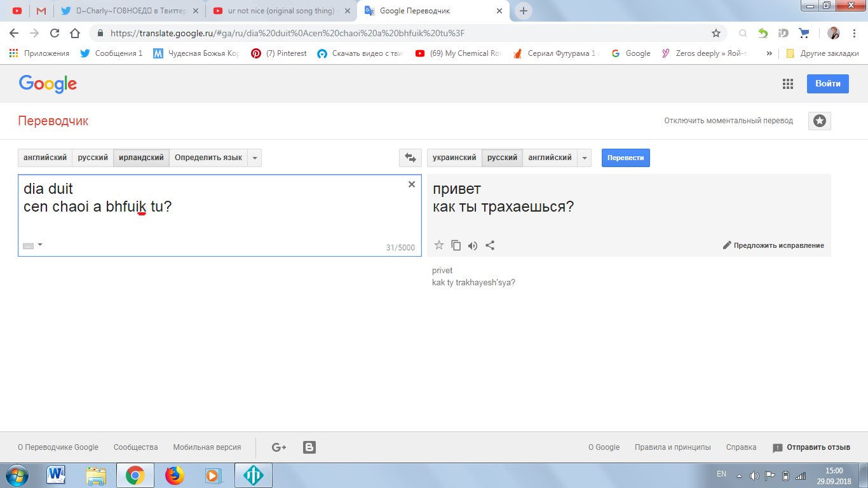Go back to previous page
868x488 pixels.
tap(14, 33)
